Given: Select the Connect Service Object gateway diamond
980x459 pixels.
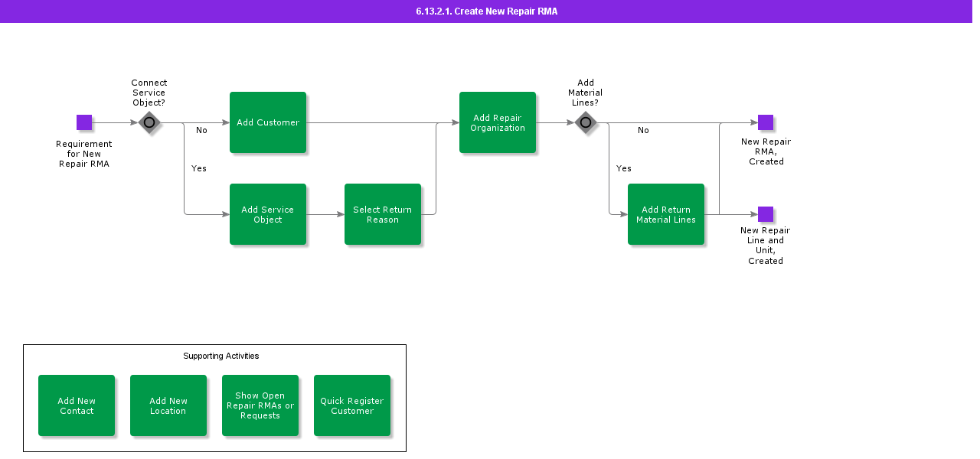Looking at the screenshot, I should coord(149,122).
